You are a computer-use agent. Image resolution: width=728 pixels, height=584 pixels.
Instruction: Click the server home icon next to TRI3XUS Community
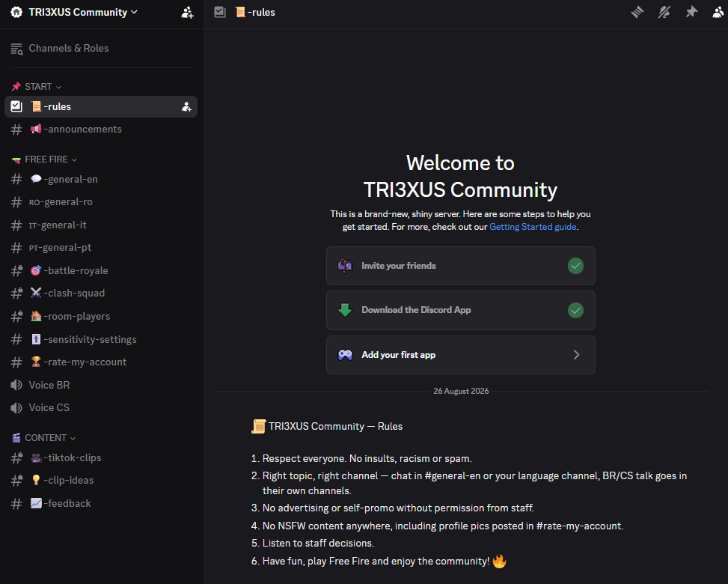[x=16, y=13]
